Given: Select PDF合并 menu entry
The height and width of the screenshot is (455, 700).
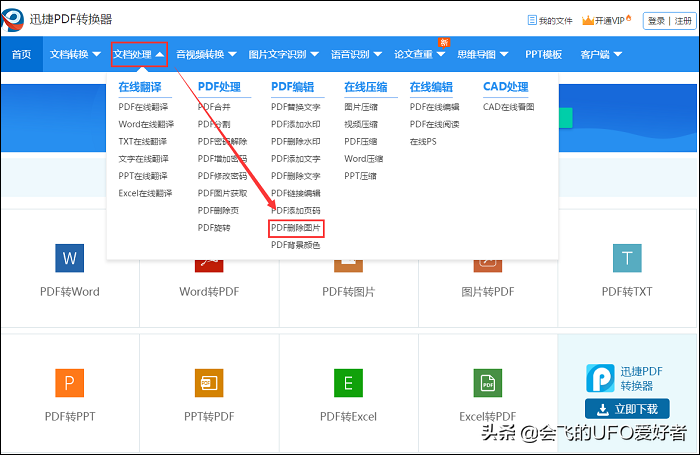Looking at the screenshot, I should (214, 107).
